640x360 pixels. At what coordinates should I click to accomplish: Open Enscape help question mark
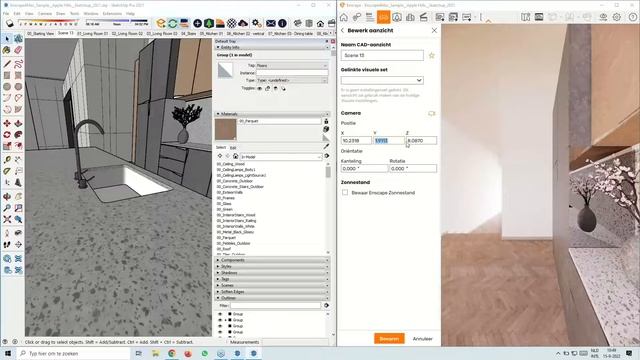pos(633,17)
